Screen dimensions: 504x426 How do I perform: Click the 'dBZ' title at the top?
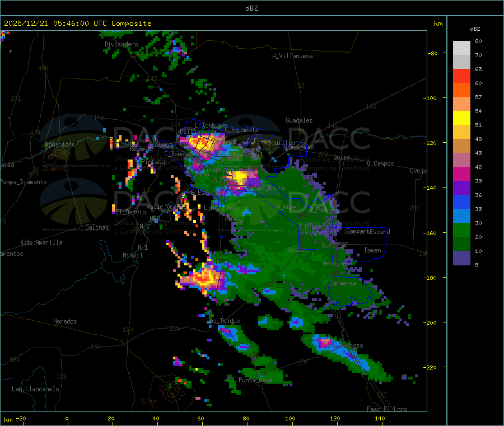pos(251,8)
